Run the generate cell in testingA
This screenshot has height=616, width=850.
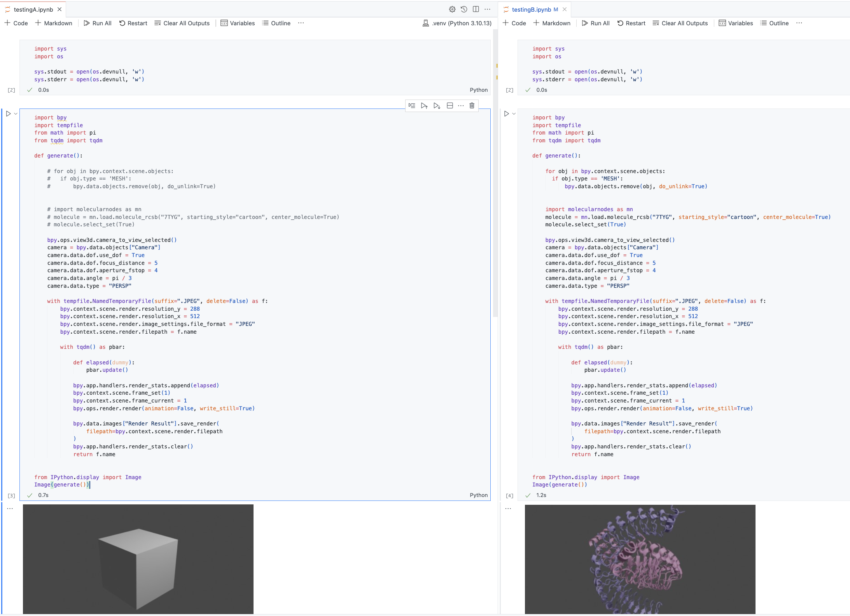(x=8, y=113)
